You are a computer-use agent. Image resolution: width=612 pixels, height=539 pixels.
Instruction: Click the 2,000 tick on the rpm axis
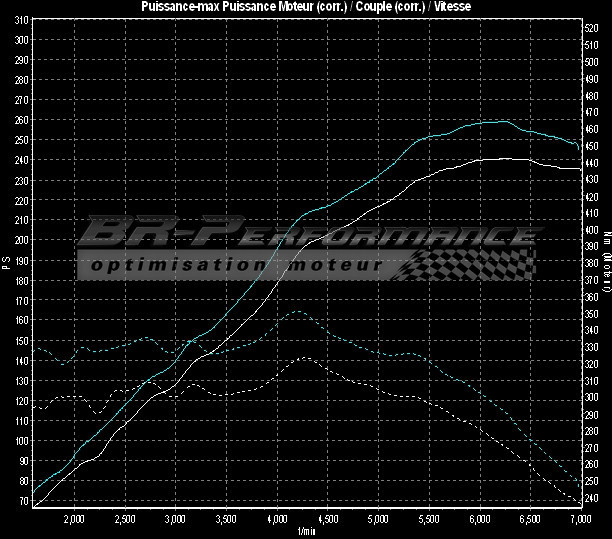[x=74, y=521]
